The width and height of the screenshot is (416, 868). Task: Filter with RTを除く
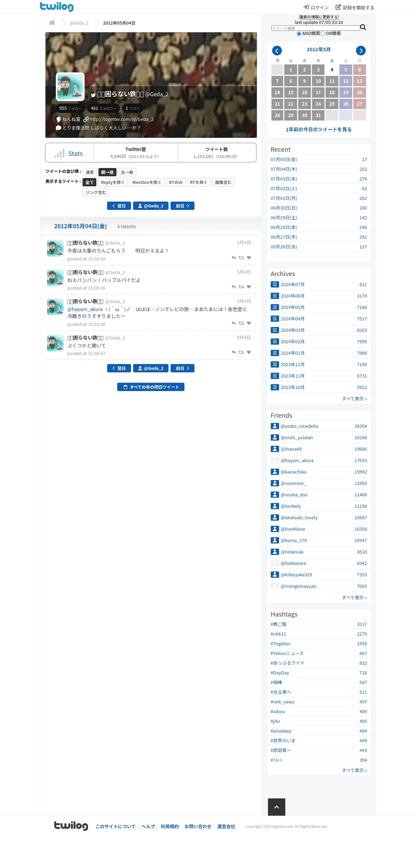click(x=199, y=182)
